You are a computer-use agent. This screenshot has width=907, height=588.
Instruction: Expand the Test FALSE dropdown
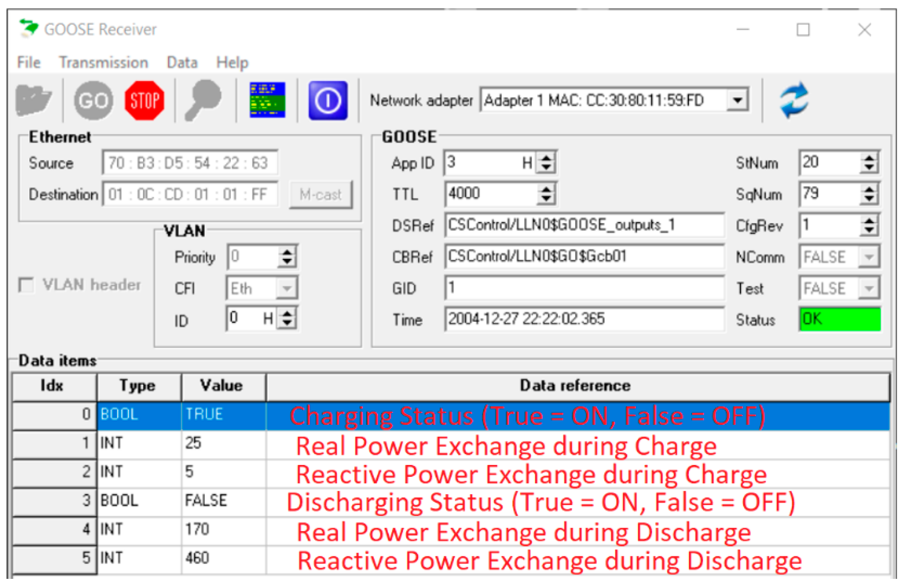coord(868,289)
